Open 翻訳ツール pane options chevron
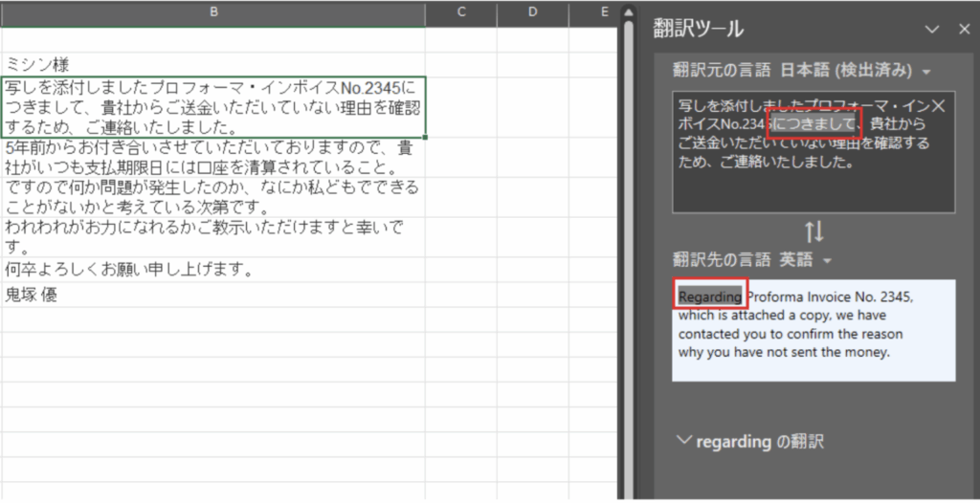The width and height of the screenshot is (980, 503). click(x=932, y=30)
